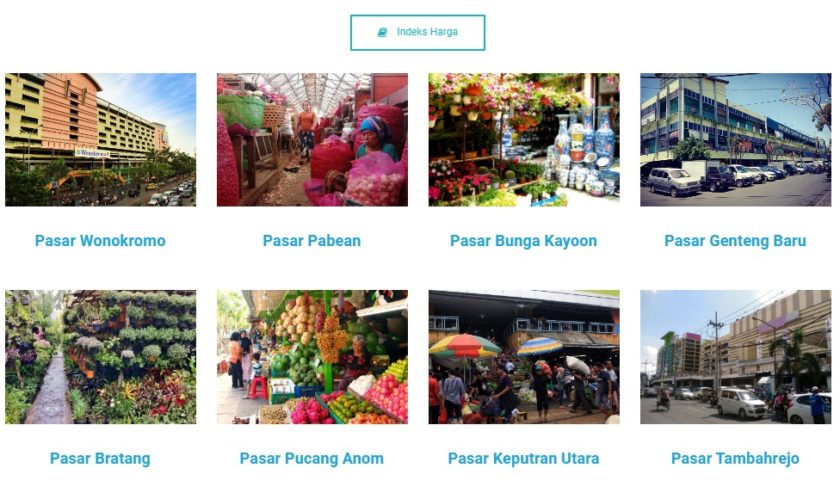Select the Tambahrejo street view photo

[736, 357]
